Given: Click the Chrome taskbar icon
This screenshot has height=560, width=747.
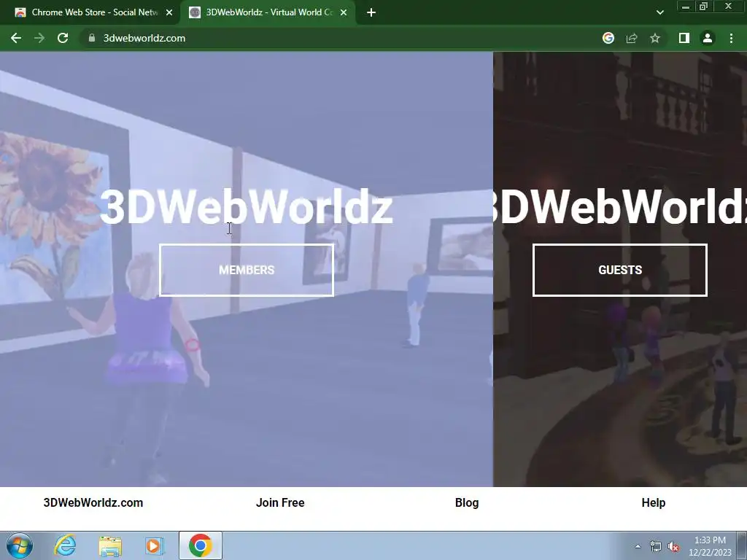Looking at the screenshot, I should (x=201, y=545).
